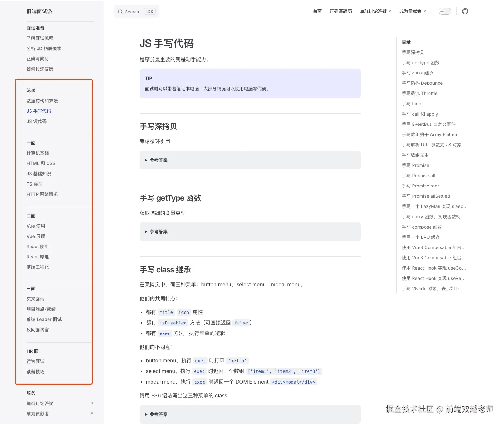
Task: Jump to 手写一个 LazyMan in contents
Action: coord(435,206)
